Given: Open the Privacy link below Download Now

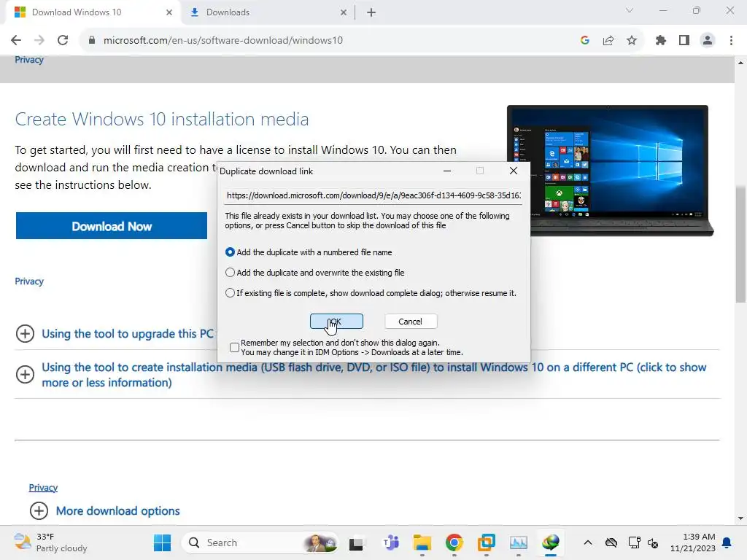Looking at the screenshot, I should tap(29, 281).
